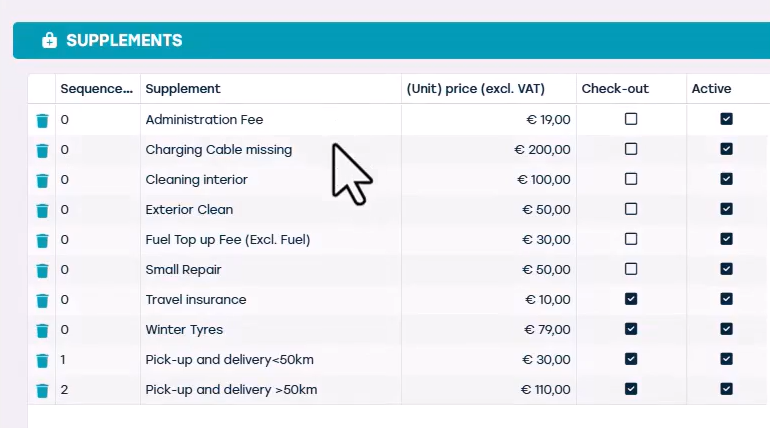The width and height of the screenshot is (770, 428).
Task: Tick Check-out for Fuel Top up Fee
Action: 631,239
